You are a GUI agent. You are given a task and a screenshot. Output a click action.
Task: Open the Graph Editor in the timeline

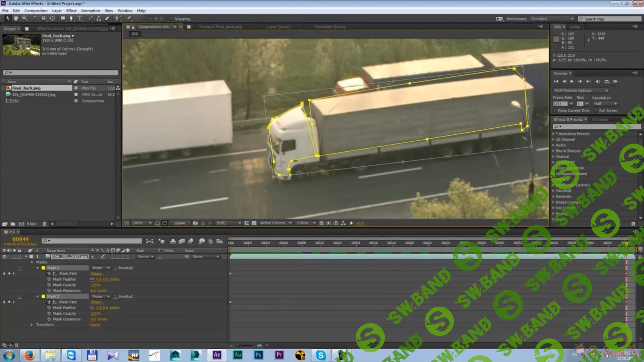(x=220, y=241)
